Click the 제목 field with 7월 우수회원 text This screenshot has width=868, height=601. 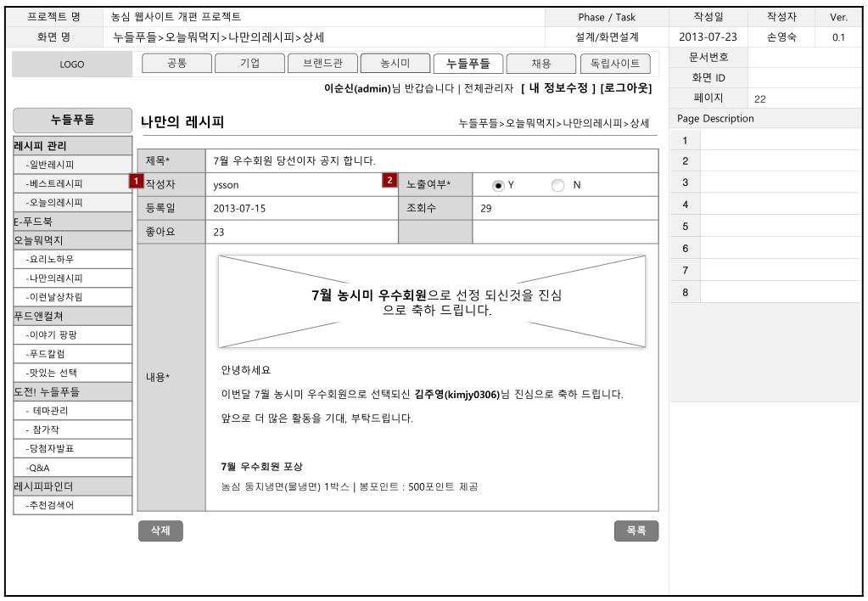[432, 160]
